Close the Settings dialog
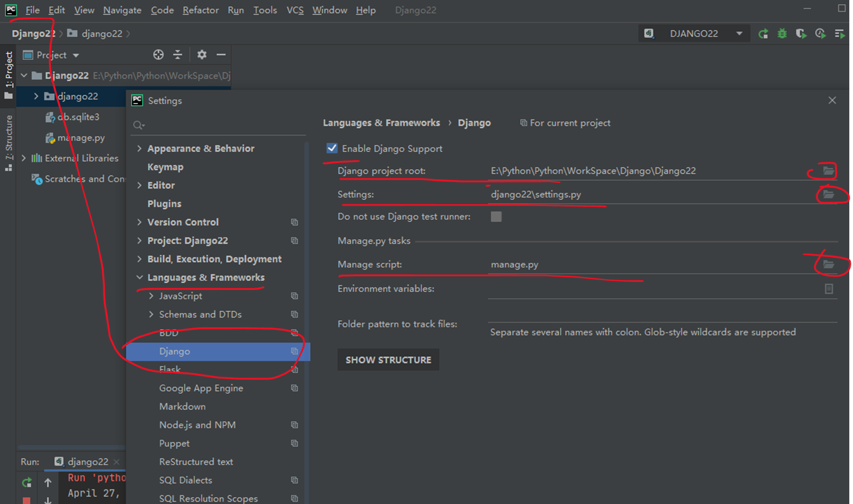 pos(832,100)
